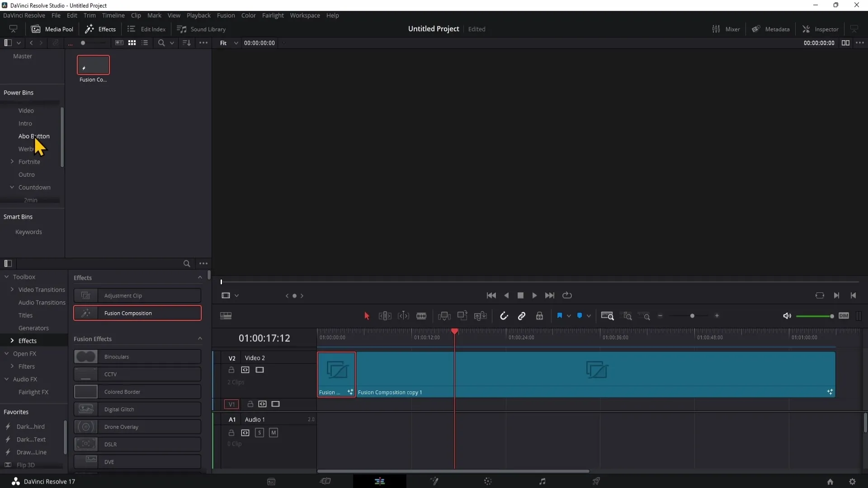Click the link/chain icon in timeline toolbar

pos(522,316)
